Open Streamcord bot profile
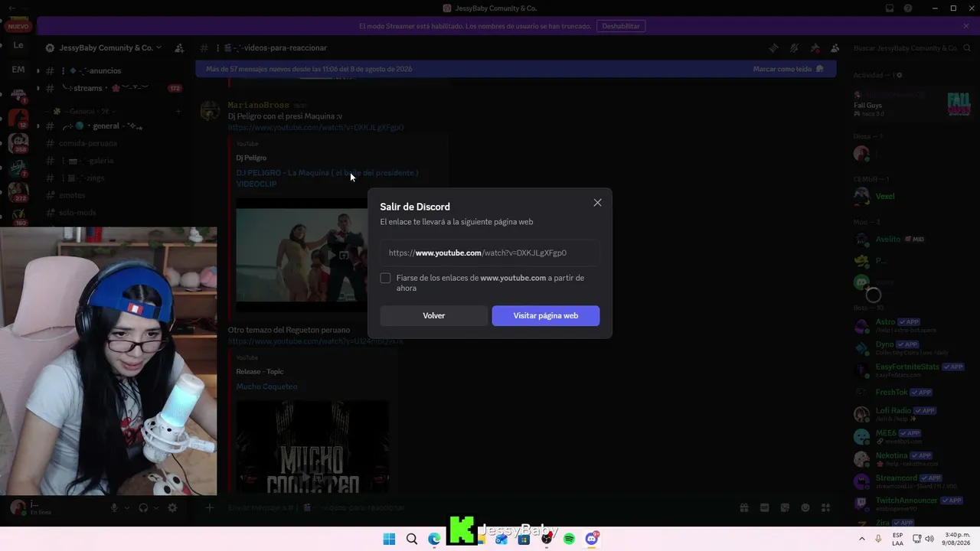This screenshot has height=551, width=980. 911,481
